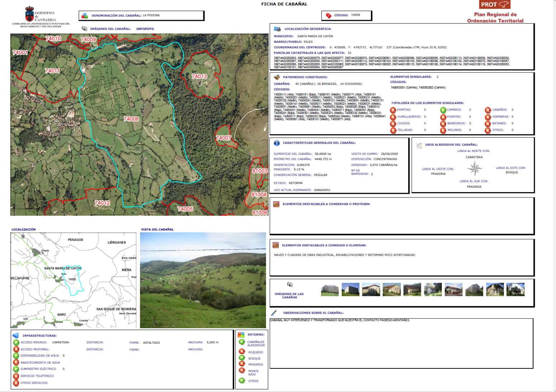Screen dimensions: 556x392
Task: Click the camera icon beside Imágenes del cabañal
Action: point(84,29)
